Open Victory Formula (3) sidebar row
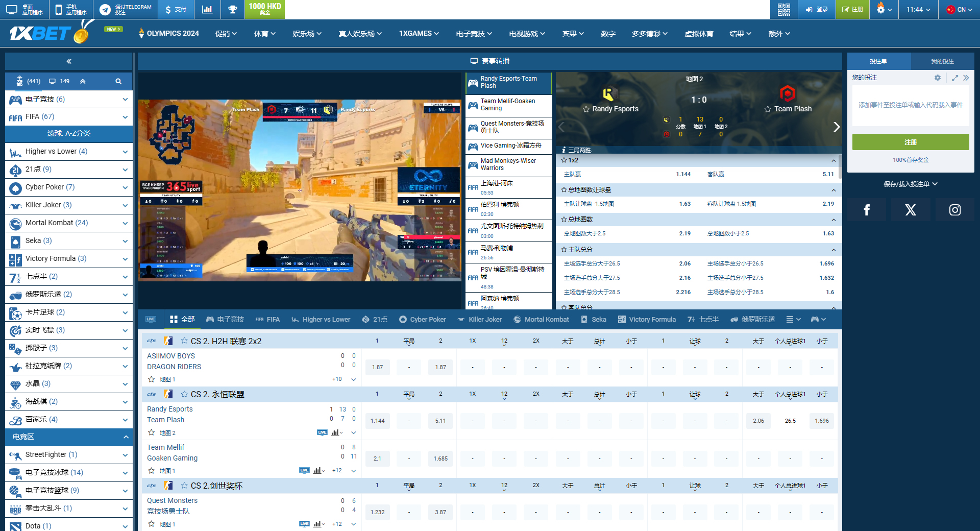Image resolution: width=980 pixels, height=531 pixels. [68, 258]
